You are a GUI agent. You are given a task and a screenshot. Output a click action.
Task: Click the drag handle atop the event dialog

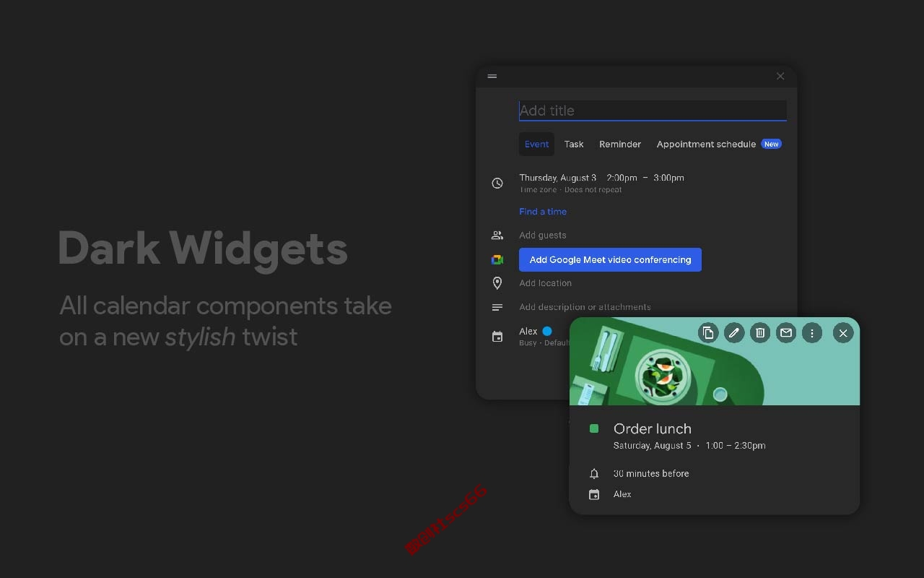click(492, 76)
